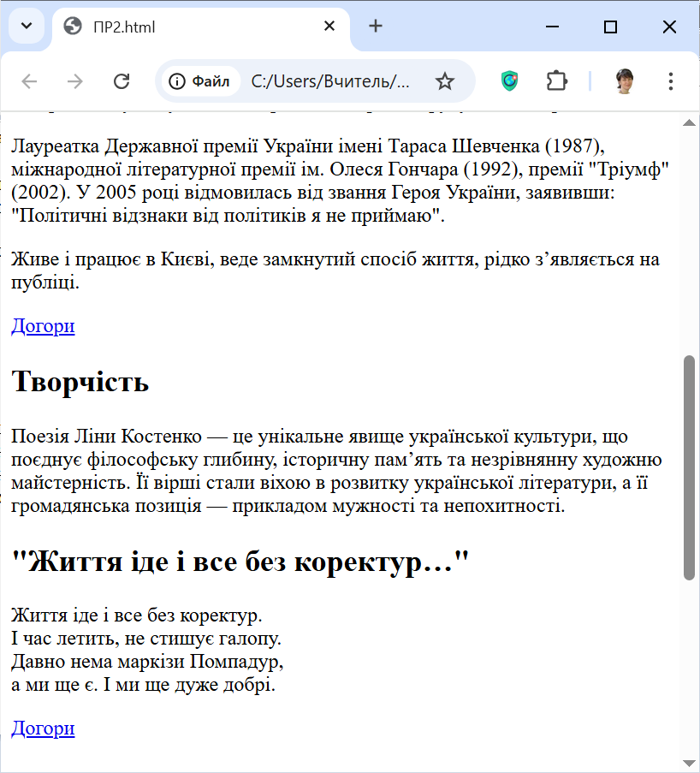The width and height of the screenshot is (700, 773).
Task: Click the scrollbar down arrow
Action: [x=690, y=763]
